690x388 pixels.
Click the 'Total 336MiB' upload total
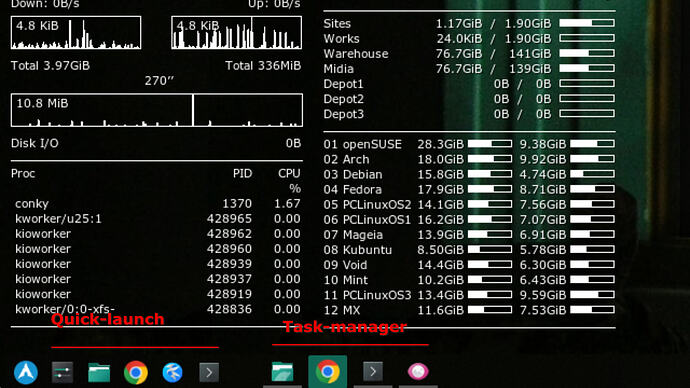[263, 66]
